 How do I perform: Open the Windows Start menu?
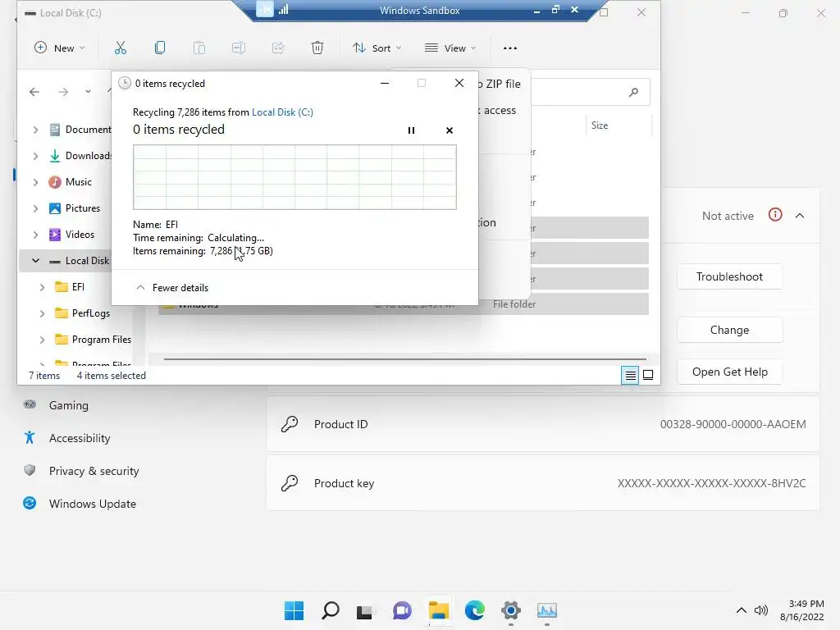click(294, 610)
